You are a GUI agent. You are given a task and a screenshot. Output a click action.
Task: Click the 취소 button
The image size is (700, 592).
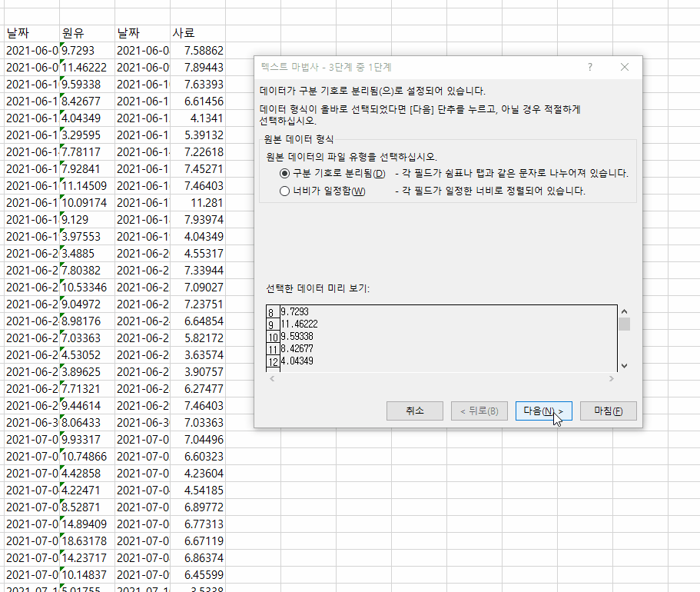point(415,411)
